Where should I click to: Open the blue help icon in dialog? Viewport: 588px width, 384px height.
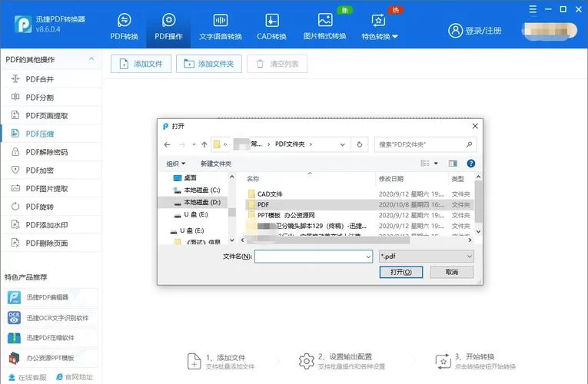(471, 164)
